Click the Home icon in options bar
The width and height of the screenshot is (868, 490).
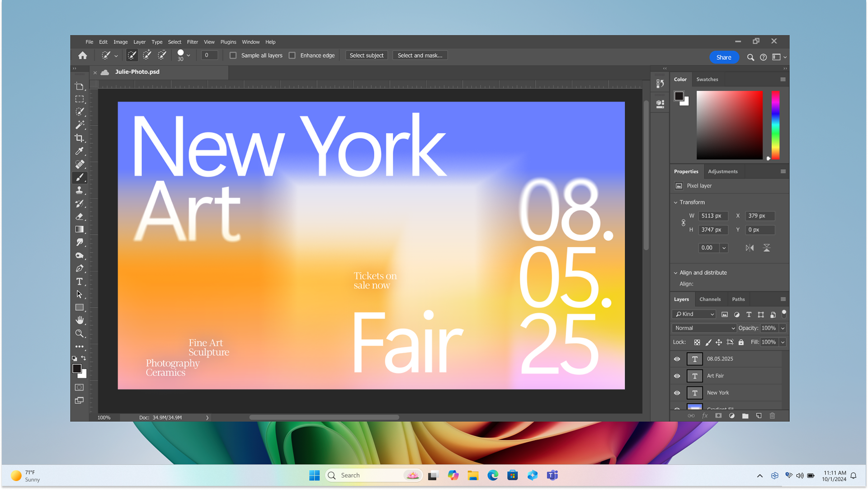pos(82,56)
